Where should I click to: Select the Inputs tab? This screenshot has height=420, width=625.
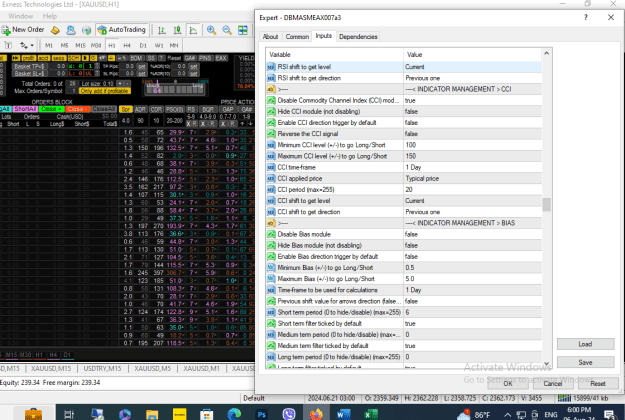324,36
